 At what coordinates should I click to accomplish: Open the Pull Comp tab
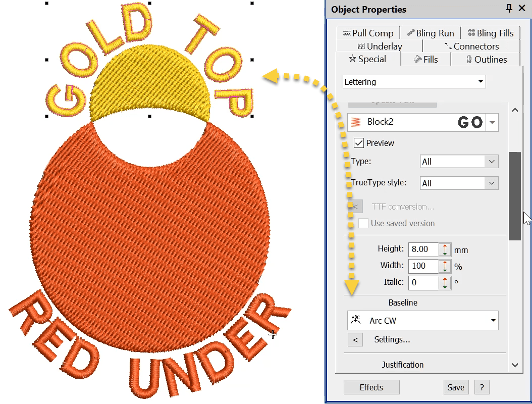coord(368,33)
